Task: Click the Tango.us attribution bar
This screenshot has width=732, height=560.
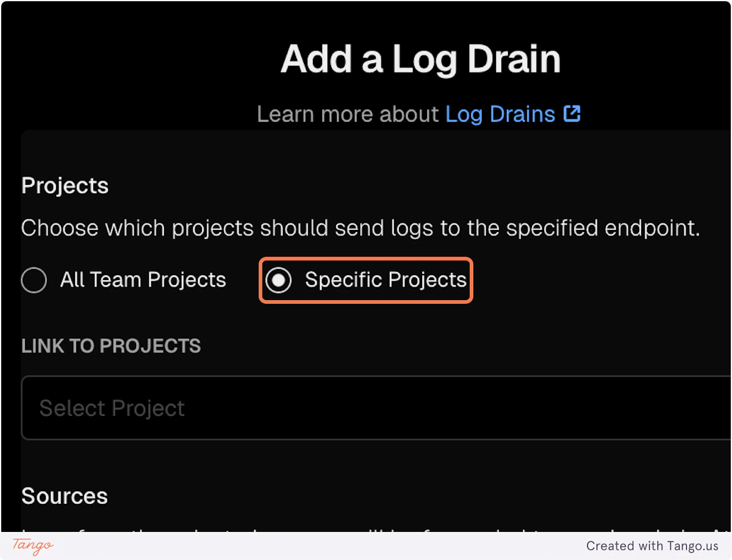Action: (x=366, y=545)
